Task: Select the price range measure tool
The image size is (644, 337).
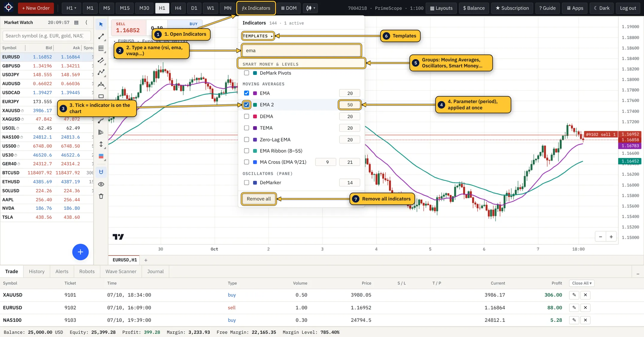Action: pos(101,144)
